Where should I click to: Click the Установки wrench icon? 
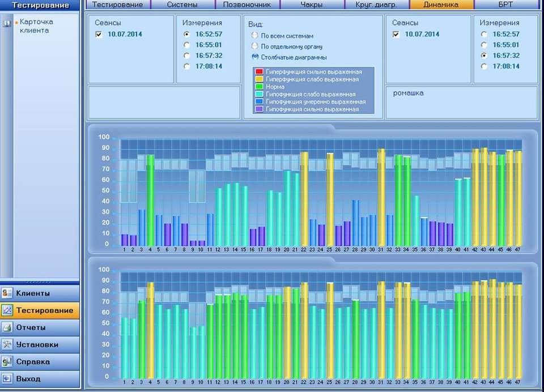(x=7, y=344)
